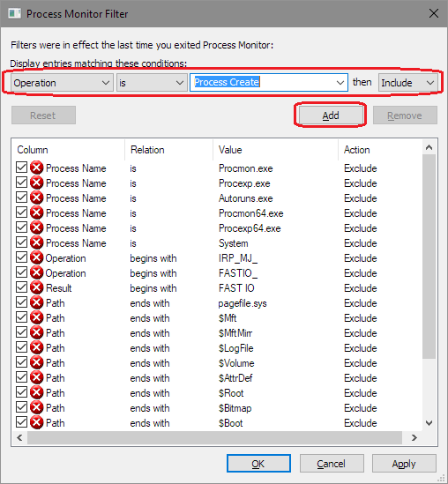Click red exclude icon on FASTIO_ row
Screen dimensions: 448x484
[x=36, y=273]
